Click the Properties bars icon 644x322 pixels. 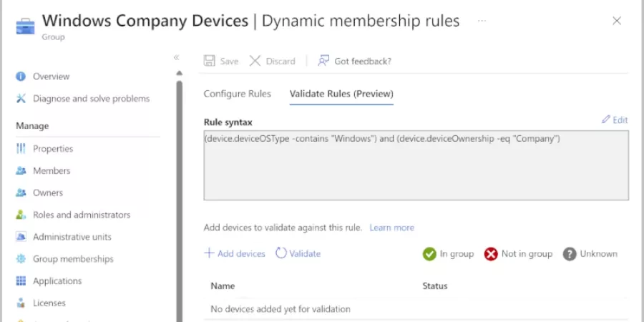tap(21, 149)
